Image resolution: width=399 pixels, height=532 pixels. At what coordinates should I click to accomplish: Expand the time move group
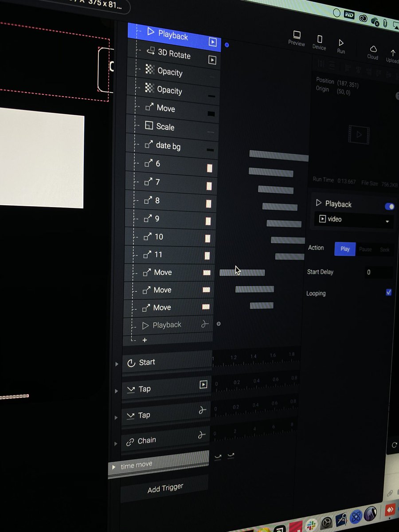click(114, 467)
